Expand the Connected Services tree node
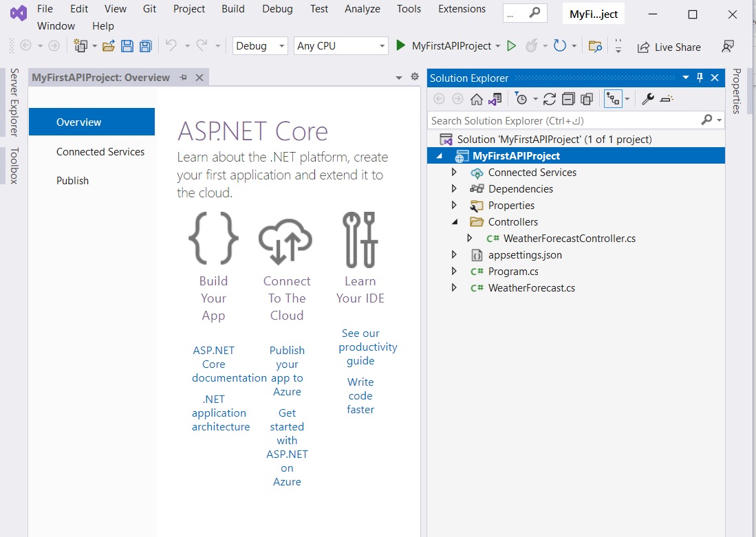The height and width of the screenshot is (537, 756). 454,172
